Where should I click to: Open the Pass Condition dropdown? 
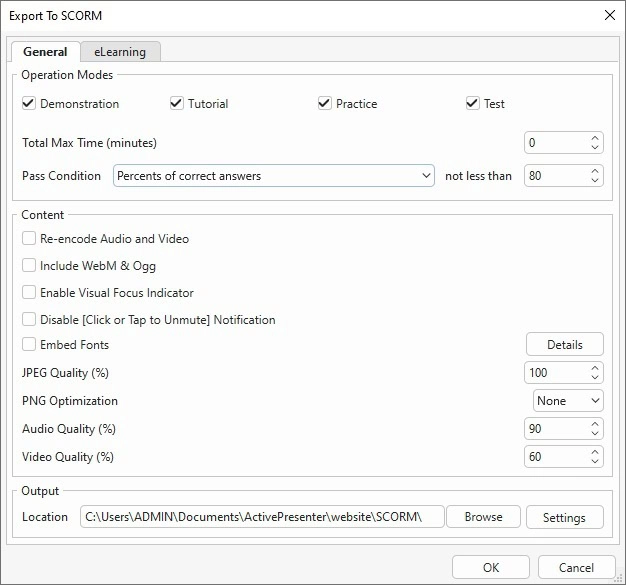pos(273,176)
